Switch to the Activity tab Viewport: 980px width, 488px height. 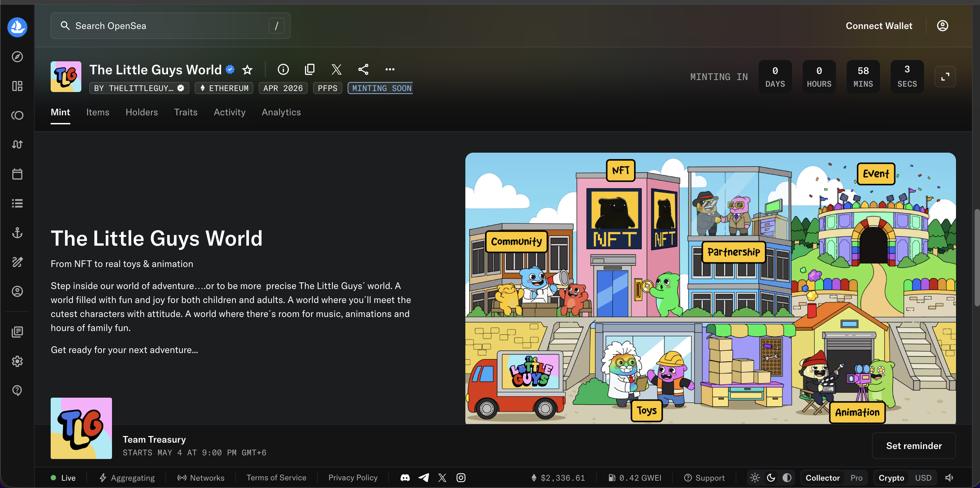pos(229,112)
